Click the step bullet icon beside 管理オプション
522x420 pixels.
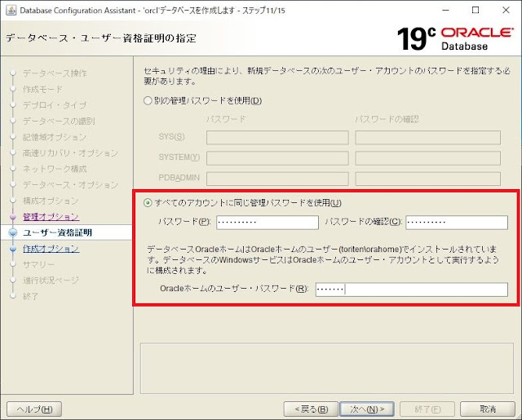(13, 217)
